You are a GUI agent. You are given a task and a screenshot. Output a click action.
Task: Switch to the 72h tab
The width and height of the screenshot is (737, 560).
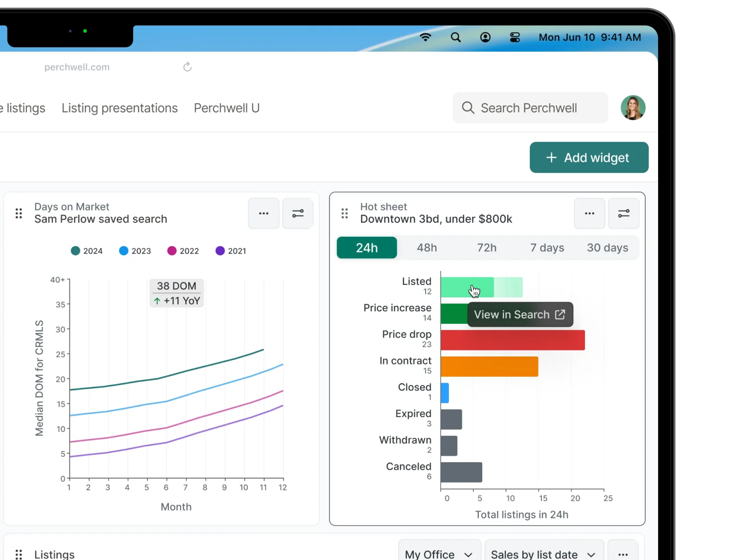(487, 248)
